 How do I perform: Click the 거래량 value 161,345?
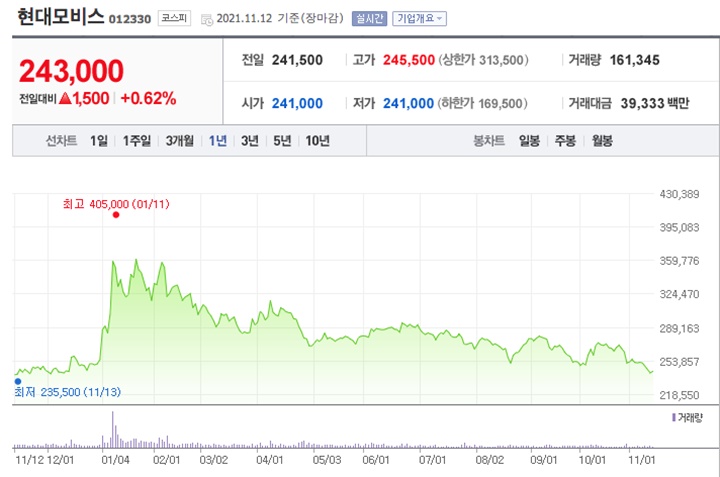635,60
